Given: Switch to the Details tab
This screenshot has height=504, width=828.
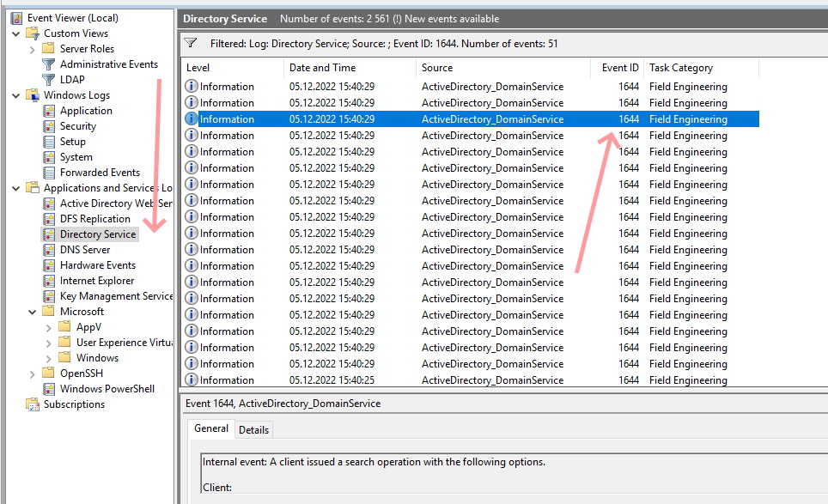Looking at the screenshot, I should [x=253, y=430].
